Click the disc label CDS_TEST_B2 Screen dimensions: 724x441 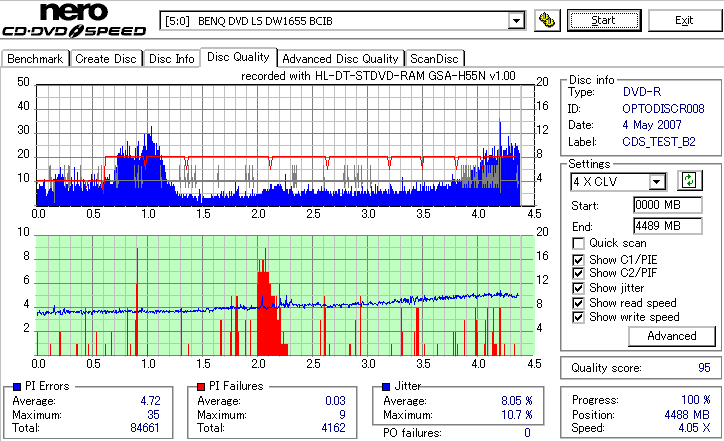tap(658, 142)
